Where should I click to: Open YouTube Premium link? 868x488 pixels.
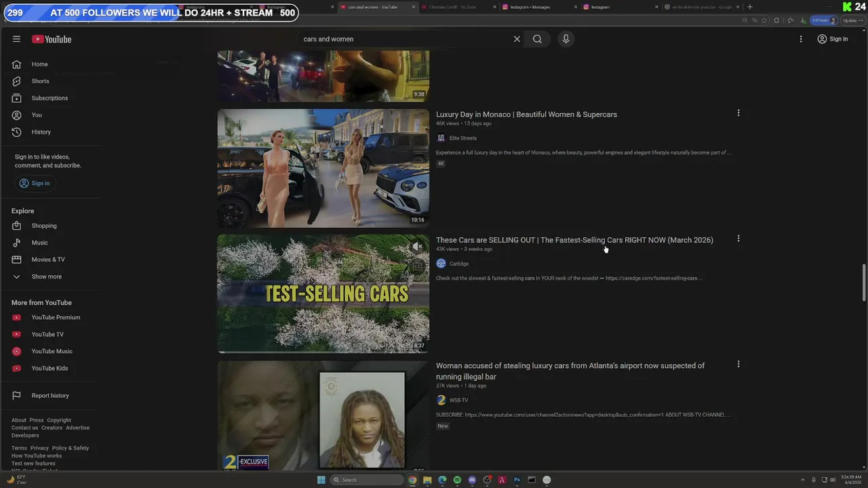[51, 317]
